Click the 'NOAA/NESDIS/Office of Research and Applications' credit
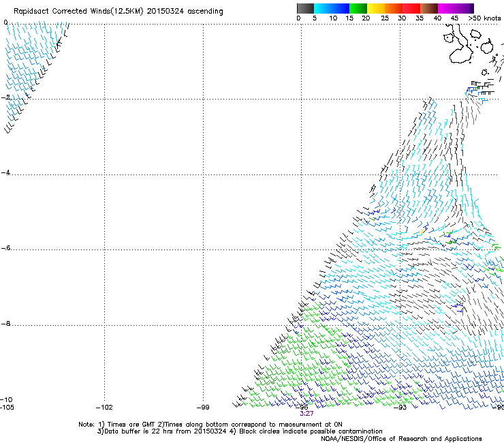The height and width of the screenshot is (443, 504). [x=401, y=438]
